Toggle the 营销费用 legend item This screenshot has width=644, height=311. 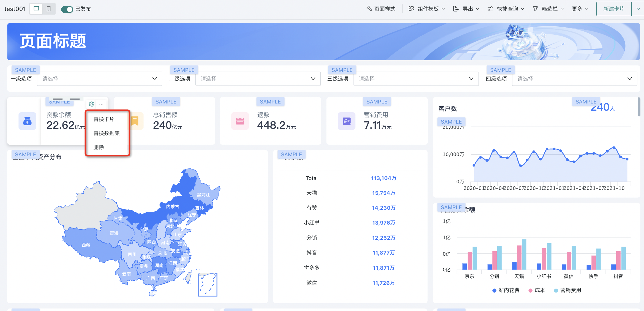coord(567,290)
